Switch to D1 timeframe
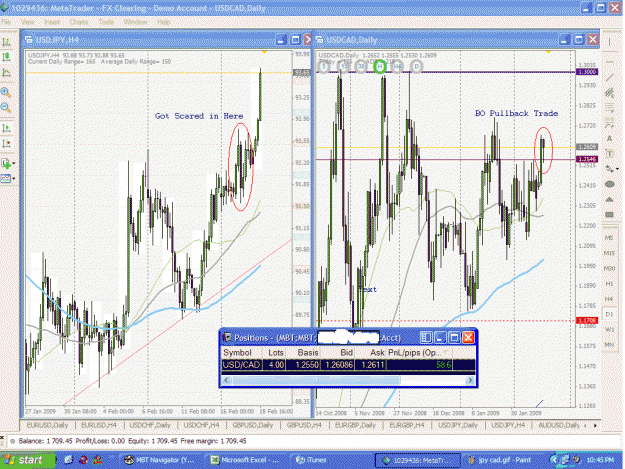Viewport: 625px width, 469px height. point(609,314)
